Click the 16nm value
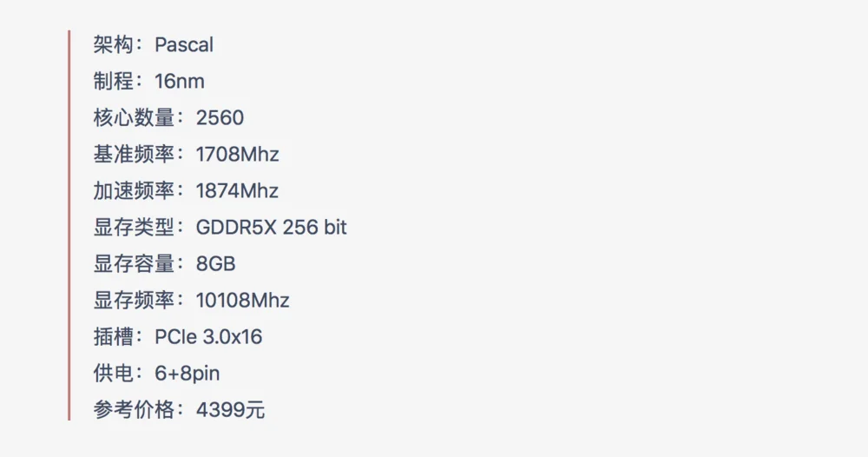The height and width of the screenshot is (457, 868). coord(180,82)
